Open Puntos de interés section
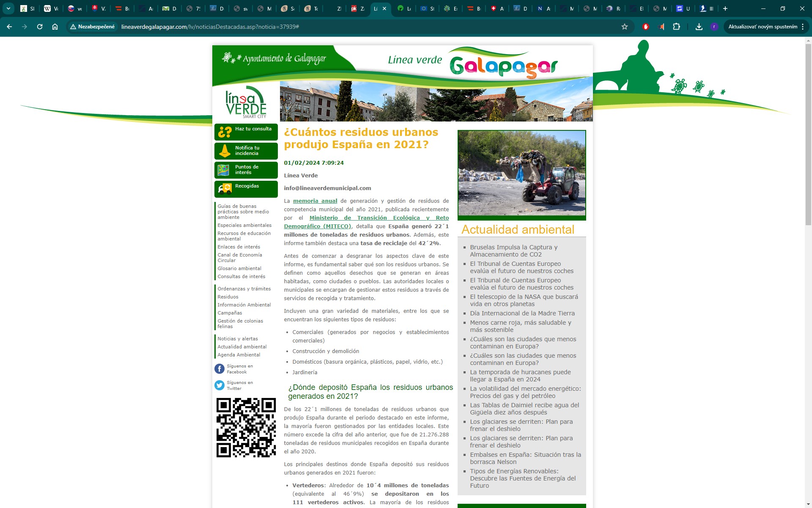 [x=246, y=170]
